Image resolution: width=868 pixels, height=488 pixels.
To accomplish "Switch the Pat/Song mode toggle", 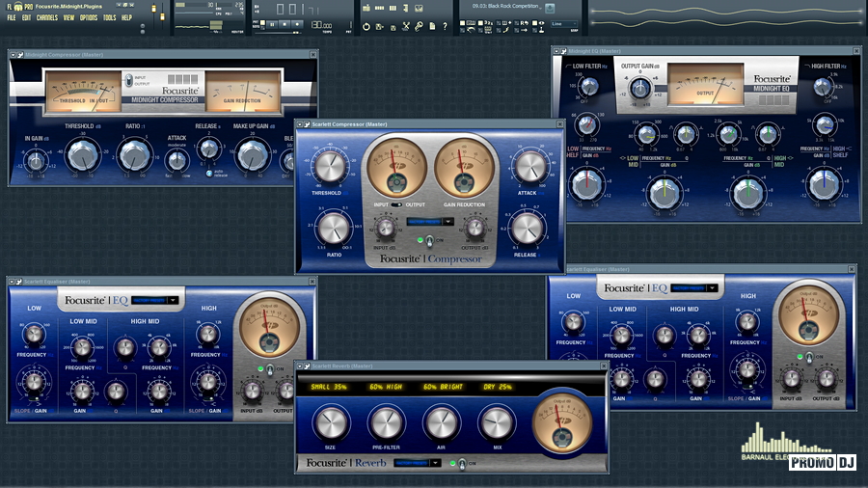I will point(262,25).
